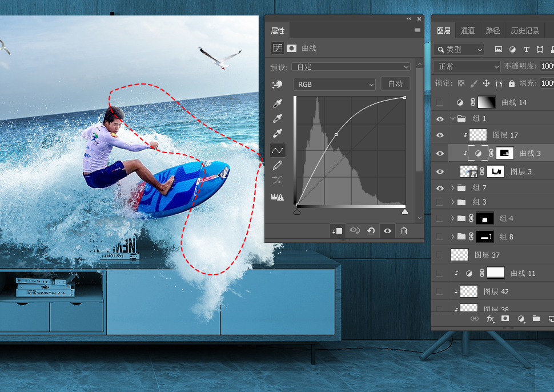554x392 pixels.
Task: Click the link layers icon
Action: [475, 319]
